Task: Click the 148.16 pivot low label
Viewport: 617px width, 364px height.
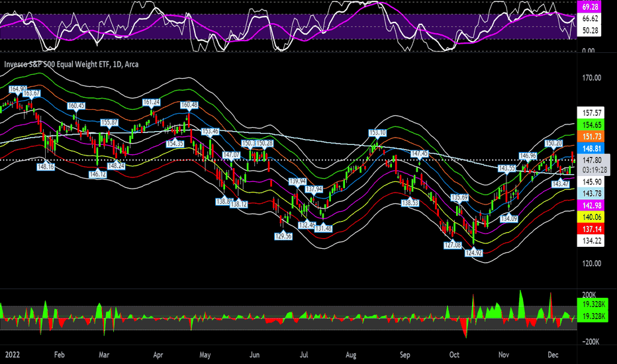Action: coord(46,167)
